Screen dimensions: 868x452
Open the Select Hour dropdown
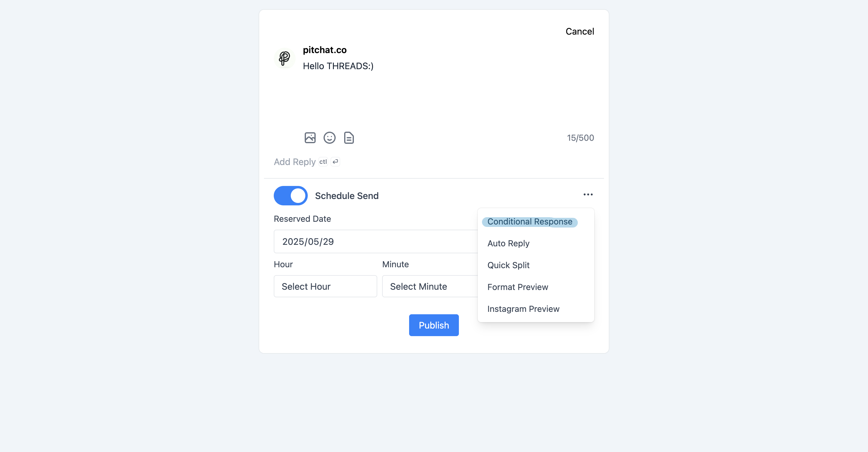(x=325, y=286)
